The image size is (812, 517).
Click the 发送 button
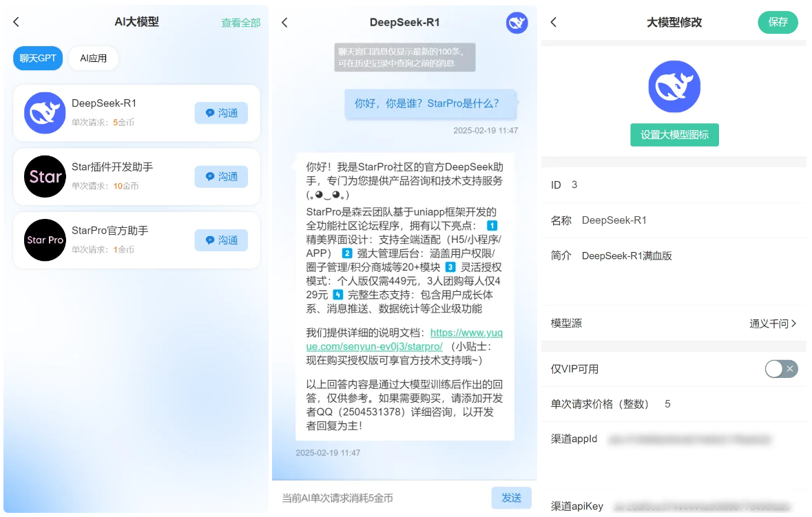(511, 497)
